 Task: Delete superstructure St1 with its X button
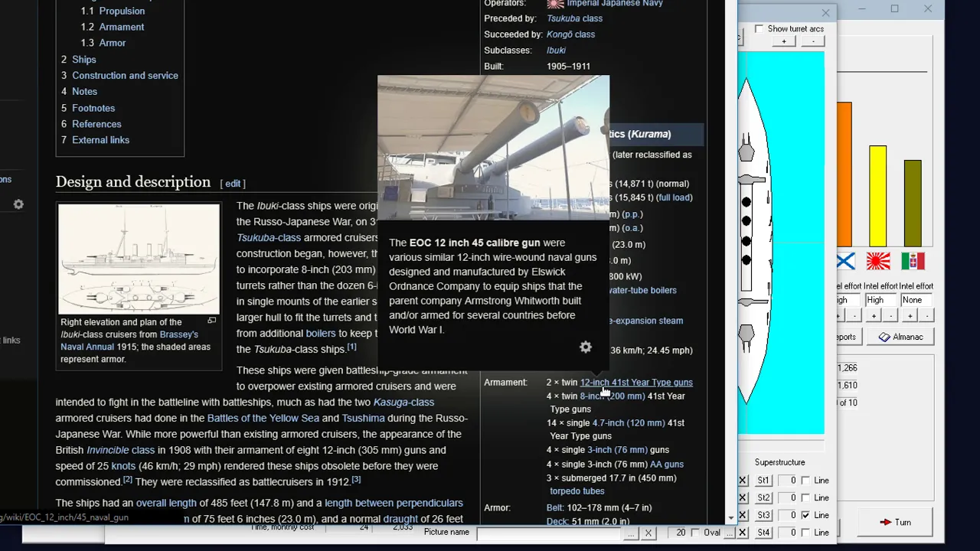(743, 481)
